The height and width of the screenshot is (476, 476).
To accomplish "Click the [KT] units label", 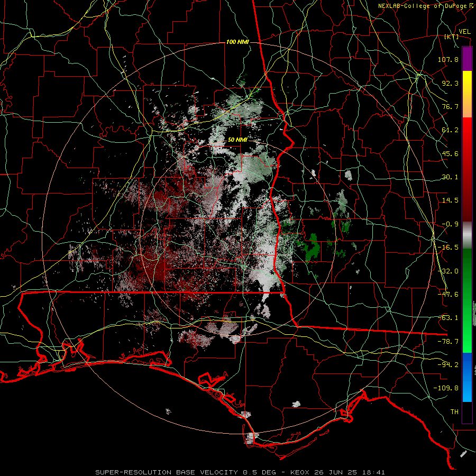I will coord(452,36).
